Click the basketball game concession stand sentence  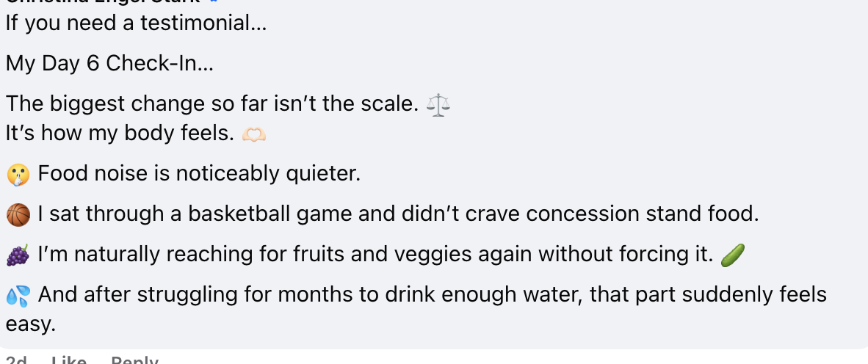pos(398,214)
